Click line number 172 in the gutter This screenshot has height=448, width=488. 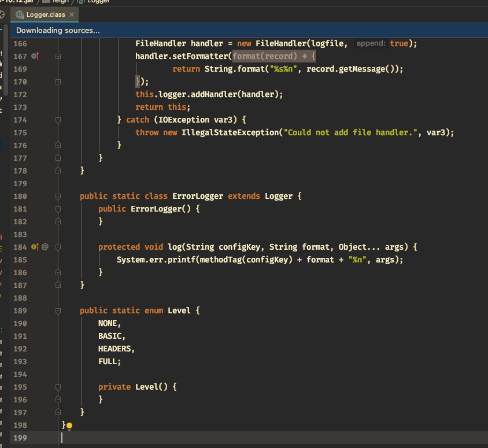[20, 95]
